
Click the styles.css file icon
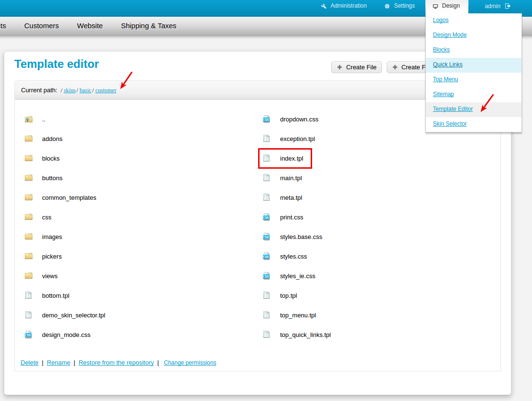pos(266,256)
